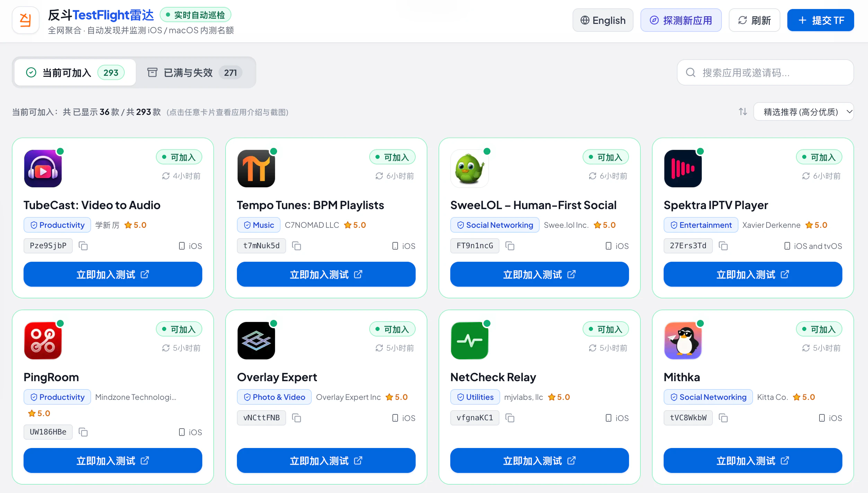Open the TubeCast headphones app icon
This screenshot has height=493, width=868.
(43, 169)
